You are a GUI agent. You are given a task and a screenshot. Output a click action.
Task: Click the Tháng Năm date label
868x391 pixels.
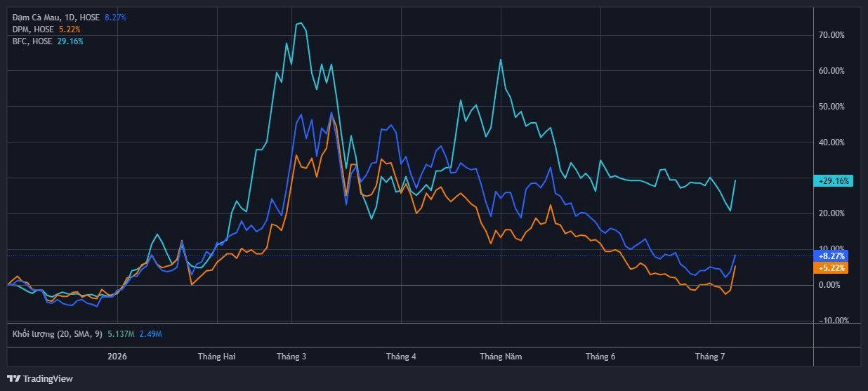[x=501, y=357]
